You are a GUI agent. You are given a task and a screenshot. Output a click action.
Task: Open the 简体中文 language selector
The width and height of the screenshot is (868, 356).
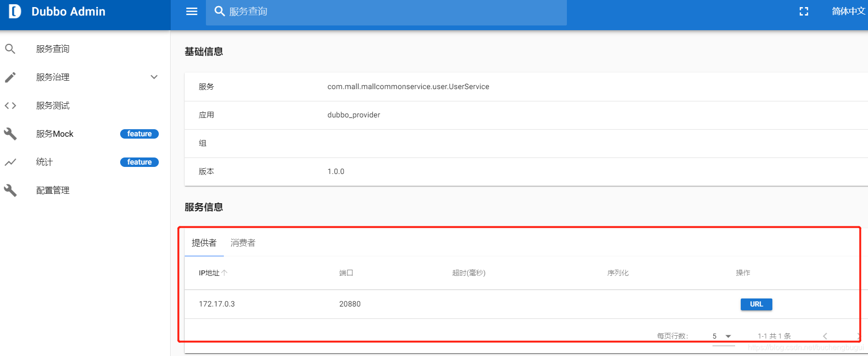pyautogui.click(x=849, y=11)
